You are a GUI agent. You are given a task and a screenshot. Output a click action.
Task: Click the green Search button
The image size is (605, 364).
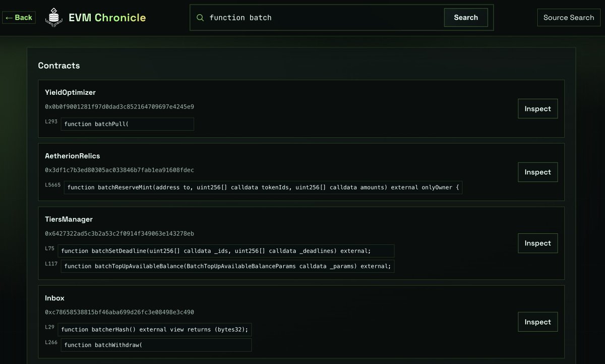point(466,18)
